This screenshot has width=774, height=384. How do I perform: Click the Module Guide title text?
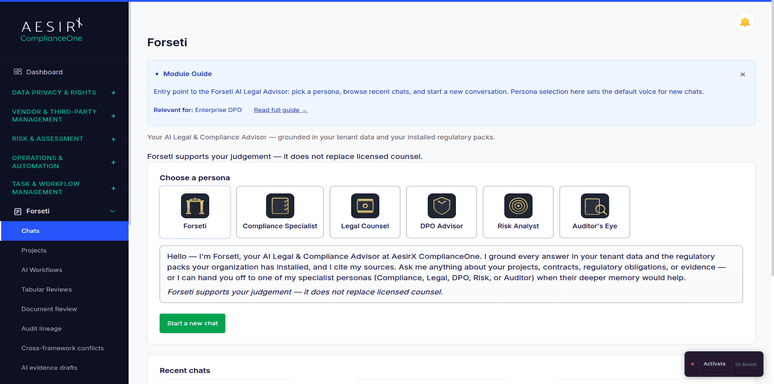coord(188,74)
